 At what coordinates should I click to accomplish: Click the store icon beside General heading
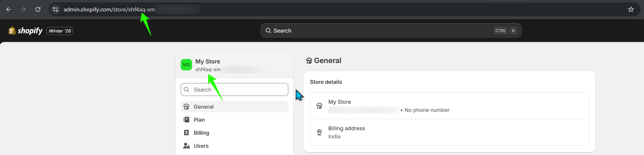coord(309,61)
